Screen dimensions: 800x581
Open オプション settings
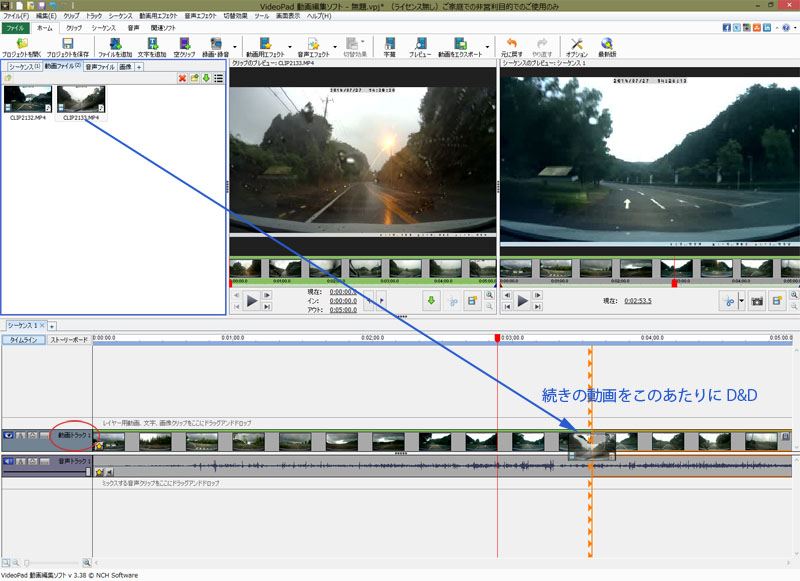click(x=577, y=47)
